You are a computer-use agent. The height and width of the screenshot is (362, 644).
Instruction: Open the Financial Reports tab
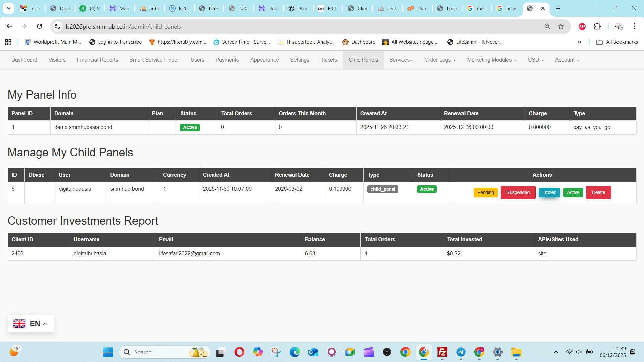tap(97, 60)
